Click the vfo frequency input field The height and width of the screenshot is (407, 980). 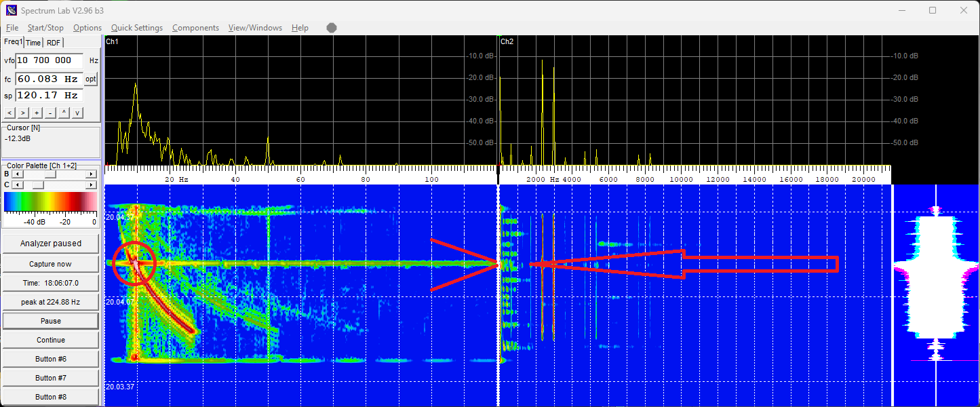coord(49,60)
